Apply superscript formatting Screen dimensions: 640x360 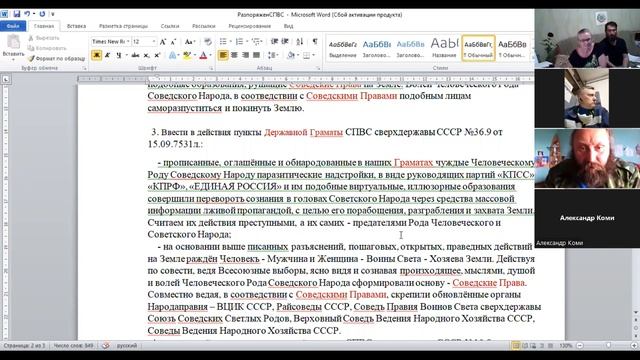tap(157, 55)
